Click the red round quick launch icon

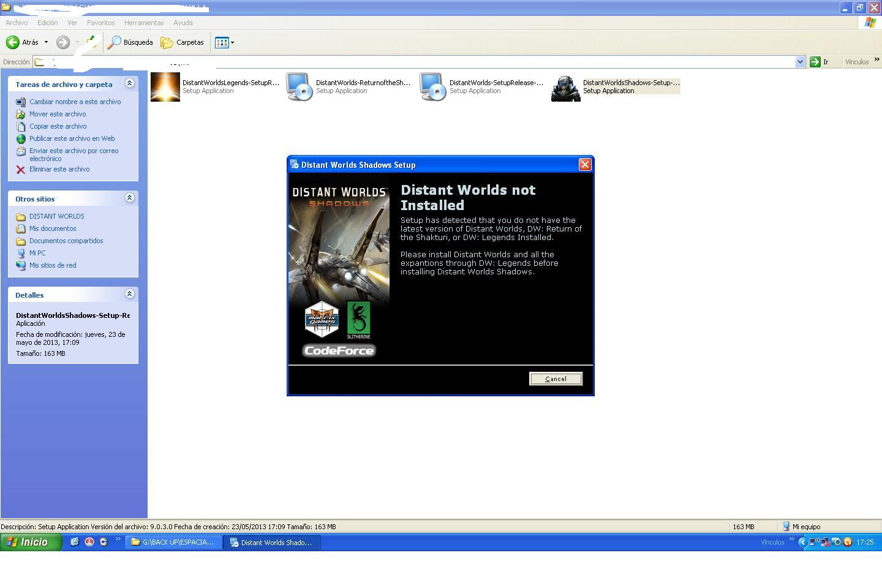click(89, 542)
